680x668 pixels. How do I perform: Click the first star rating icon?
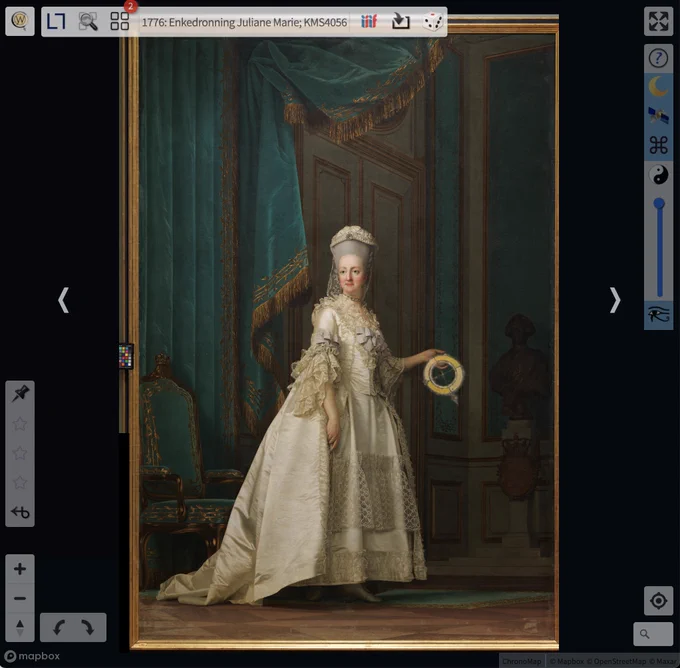click(20, 424)
